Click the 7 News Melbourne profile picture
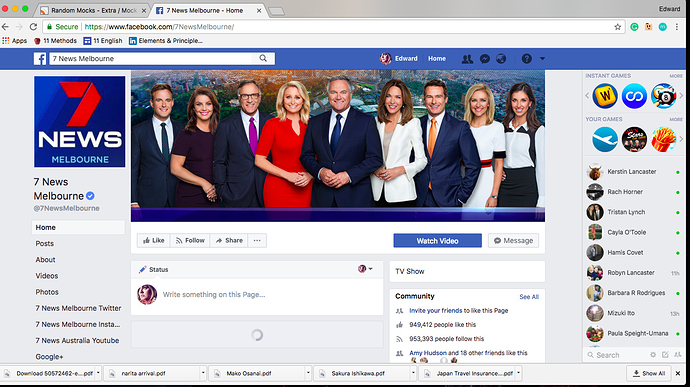 (80, 122)
